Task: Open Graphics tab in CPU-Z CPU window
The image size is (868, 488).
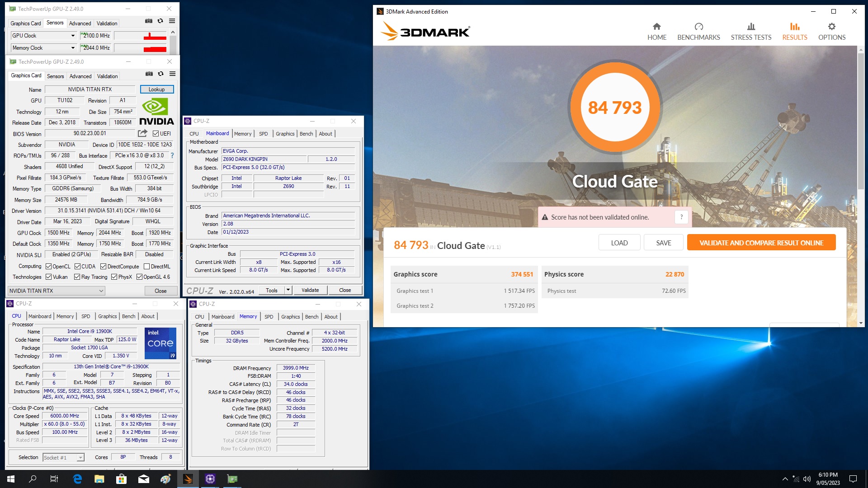Action: coord(107,316)
